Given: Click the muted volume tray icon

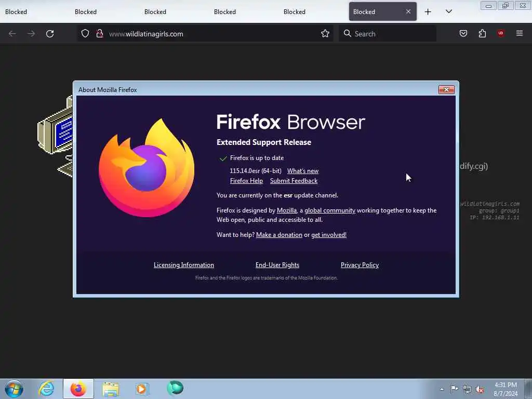Looking at the screenshot, I should (x=480, y=390).
